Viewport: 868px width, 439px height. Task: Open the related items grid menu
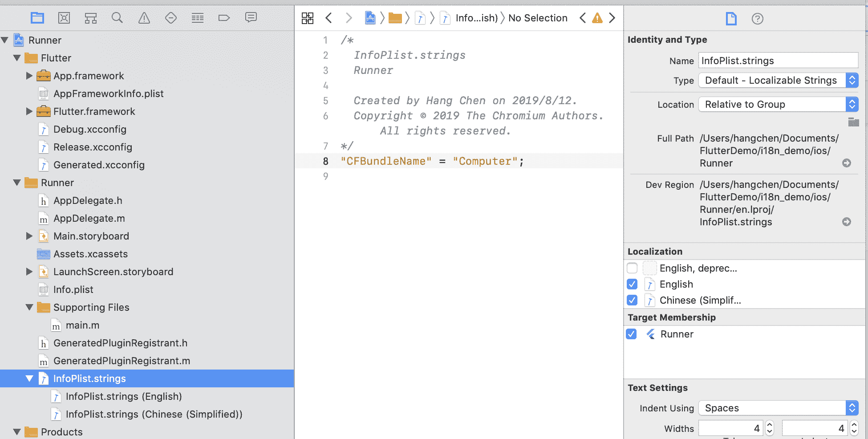(308, 18)
